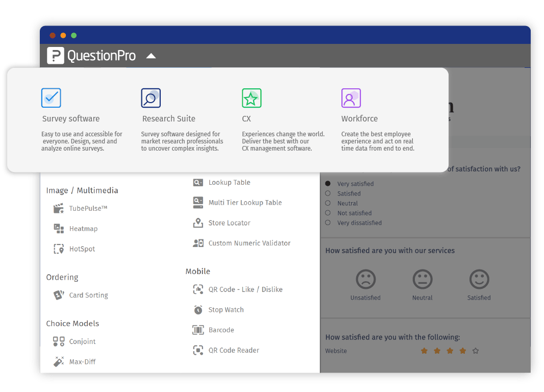544x392 pixels.
Task: Open Research Suite magnifier icon
Action: pyautogui.click(x=151, y=98)
